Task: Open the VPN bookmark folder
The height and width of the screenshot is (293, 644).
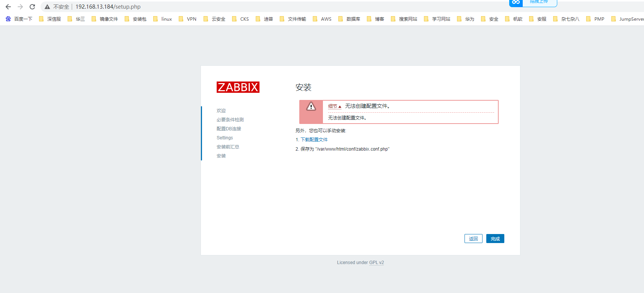Action: pos(187,19)
